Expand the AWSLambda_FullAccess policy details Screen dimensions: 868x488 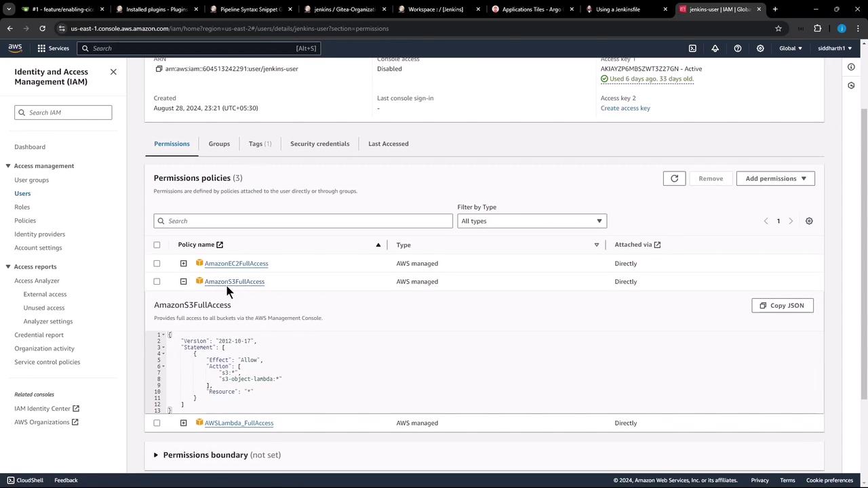coord(183,423)
